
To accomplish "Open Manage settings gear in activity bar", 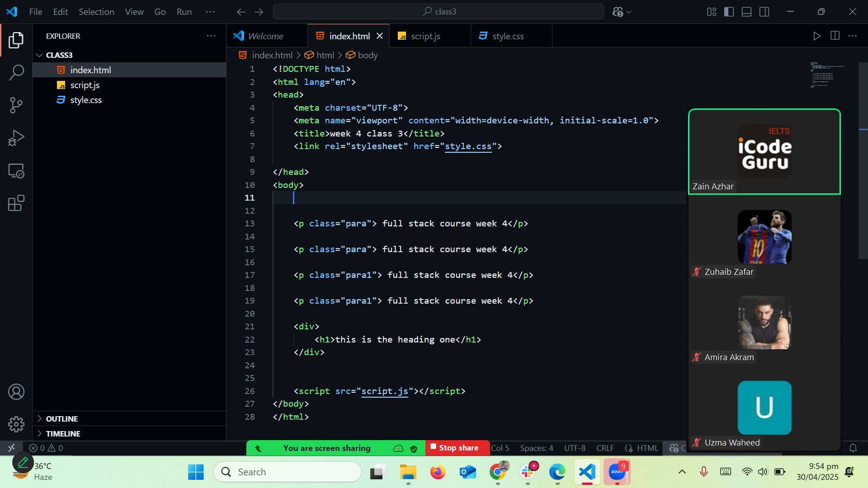I will click(16, 424).
